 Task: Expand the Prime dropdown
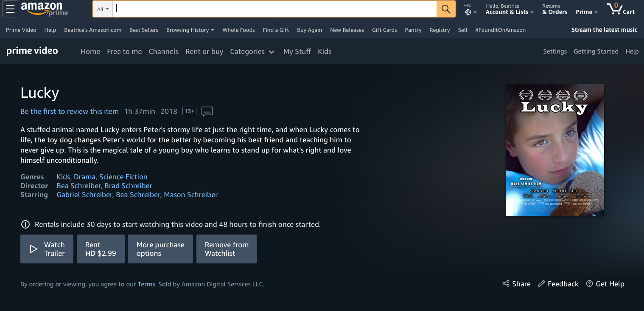[x=586, y=12]
